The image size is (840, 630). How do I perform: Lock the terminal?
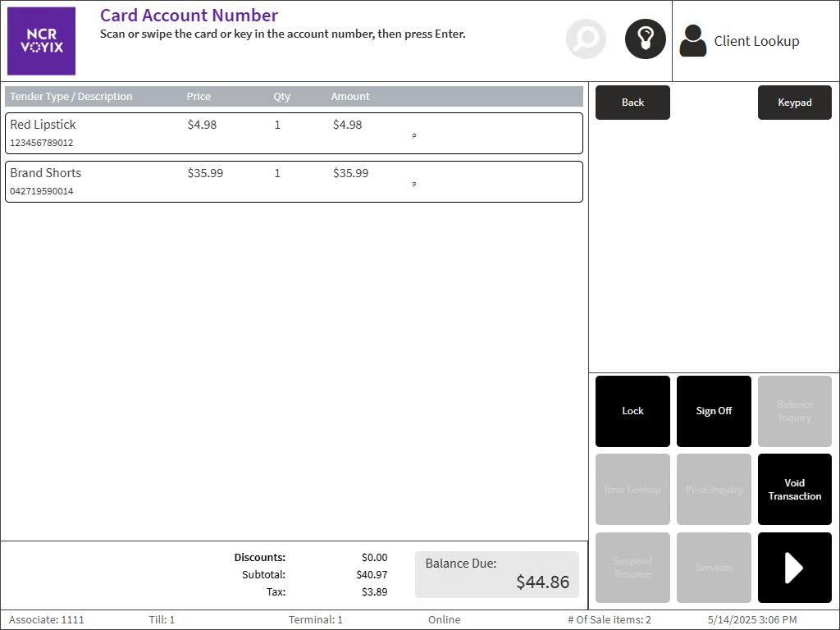[x=632, y=411]
